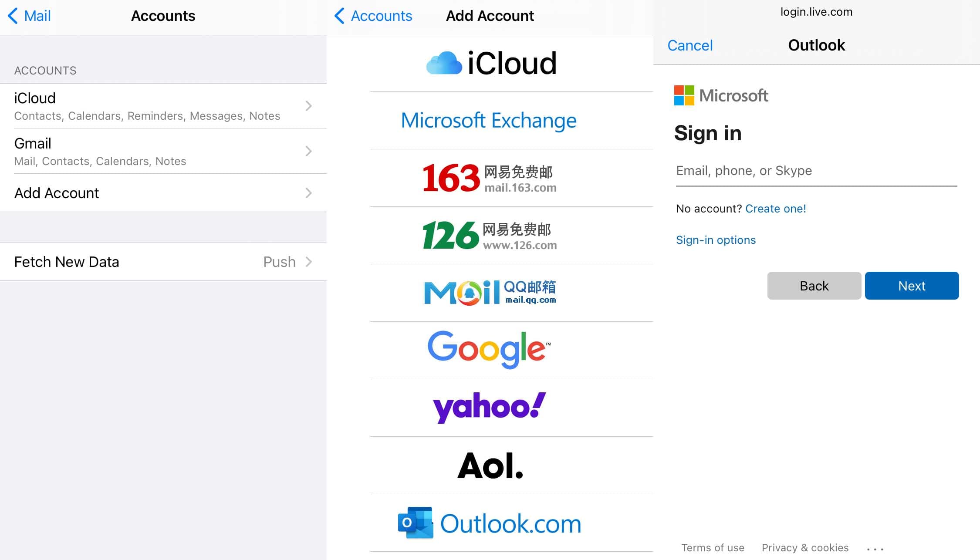Open the Gmail account details

click(x=163, y=151)
